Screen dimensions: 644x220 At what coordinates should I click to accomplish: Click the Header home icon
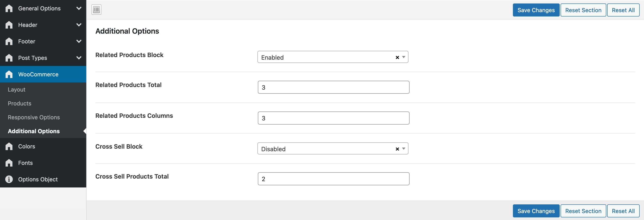click(x=9, y=25)
